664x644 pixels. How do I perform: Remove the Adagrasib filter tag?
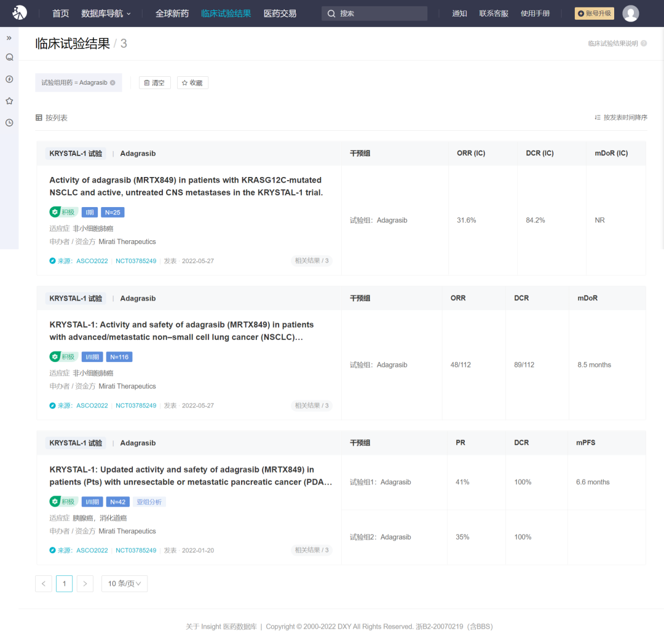tap(113, 83)
